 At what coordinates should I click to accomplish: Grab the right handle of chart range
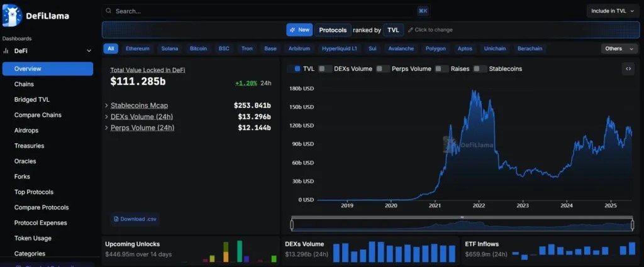click(x=633, y=225)
